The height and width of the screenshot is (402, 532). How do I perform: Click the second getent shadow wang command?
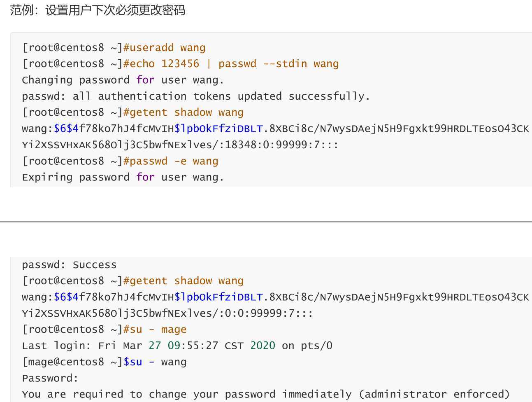tap(184, 281)
